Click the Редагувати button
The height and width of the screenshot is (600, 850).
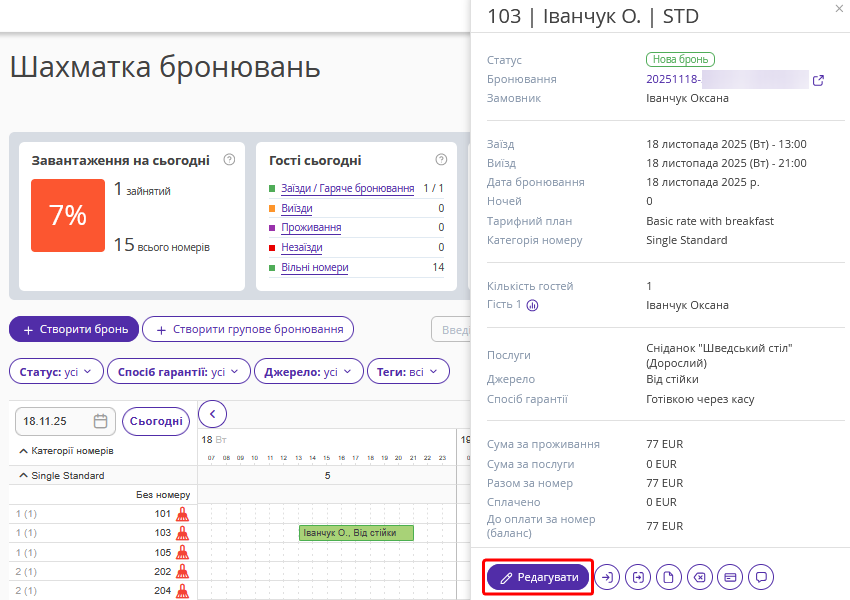pyautogui.click(x=539, y=577)
